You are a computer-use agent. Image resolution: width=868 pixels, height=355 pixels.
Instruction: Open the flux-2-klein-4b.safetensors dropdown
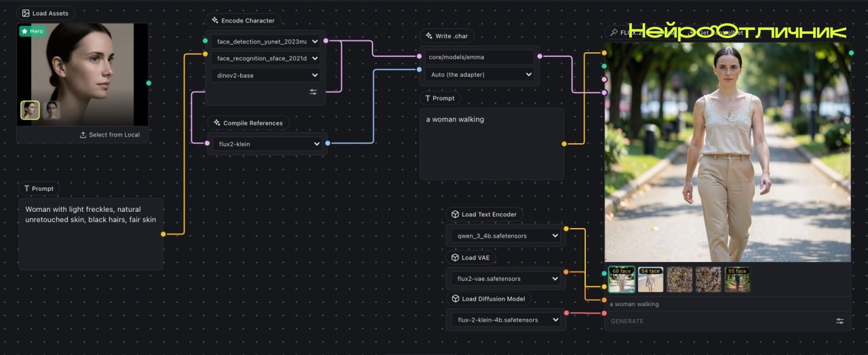tap(507, 320)
